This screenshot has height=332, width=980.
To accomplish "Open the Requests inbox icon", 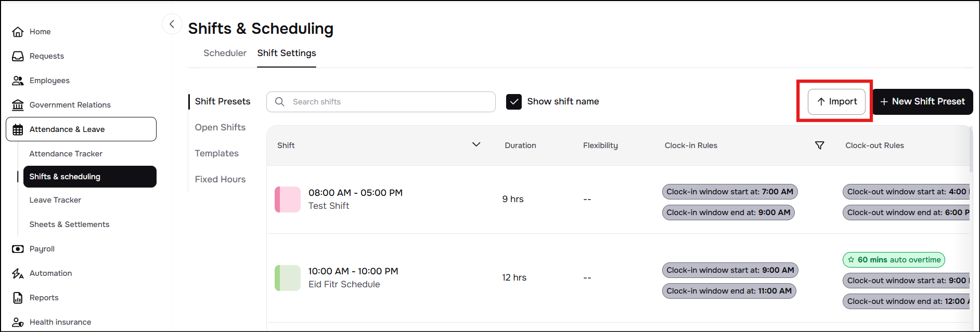I will click(18, 56).
